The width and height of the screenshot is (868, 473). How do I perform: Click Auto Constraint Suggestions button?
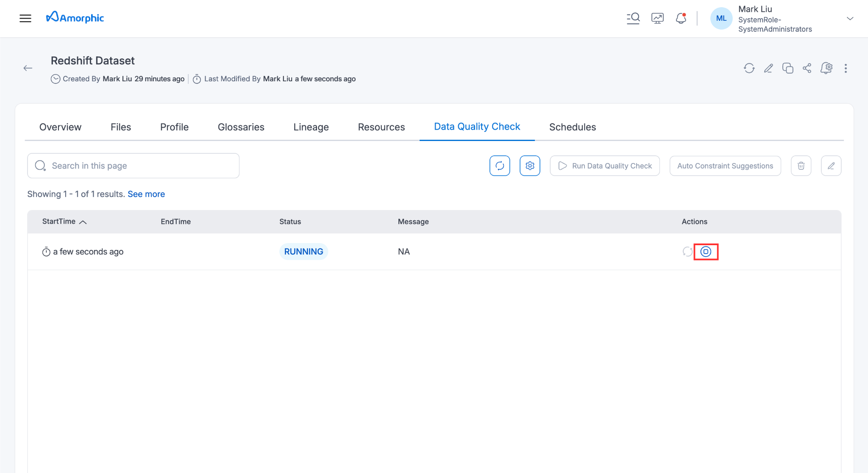point(725,166)
